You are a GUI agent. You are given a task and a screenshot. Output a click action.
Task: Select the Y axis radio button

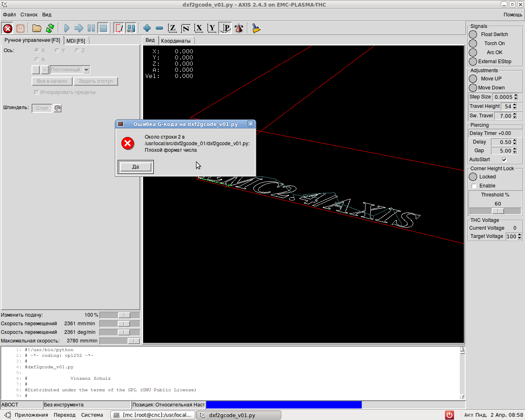[57, 50]
